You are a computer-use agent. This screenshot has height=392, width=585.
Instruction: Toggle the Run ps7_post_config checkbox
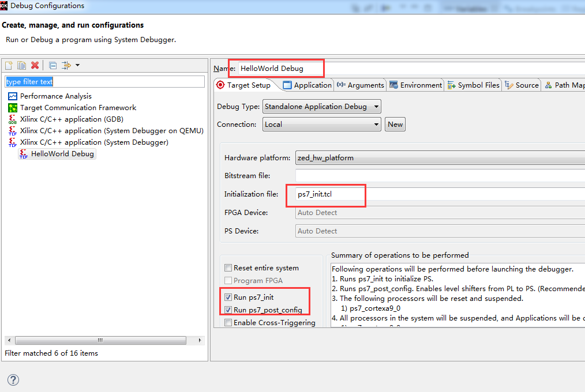pos(228,310)
